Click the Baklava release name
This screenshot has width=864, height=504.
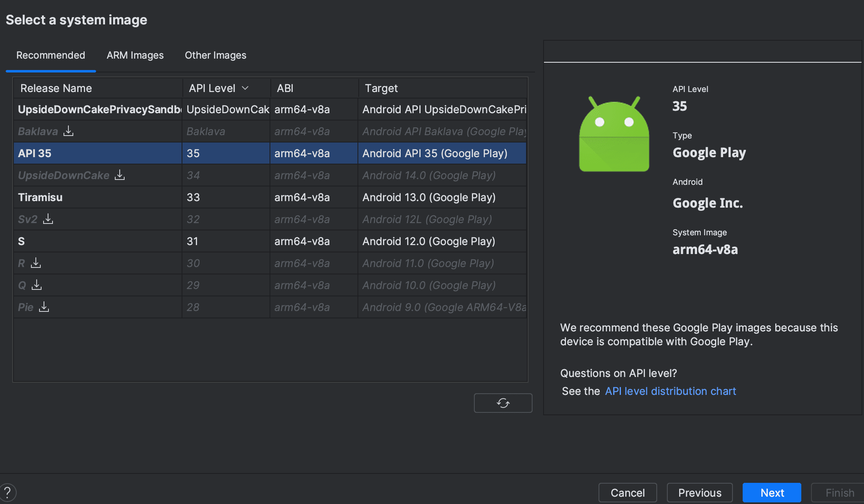click(38, 131)
